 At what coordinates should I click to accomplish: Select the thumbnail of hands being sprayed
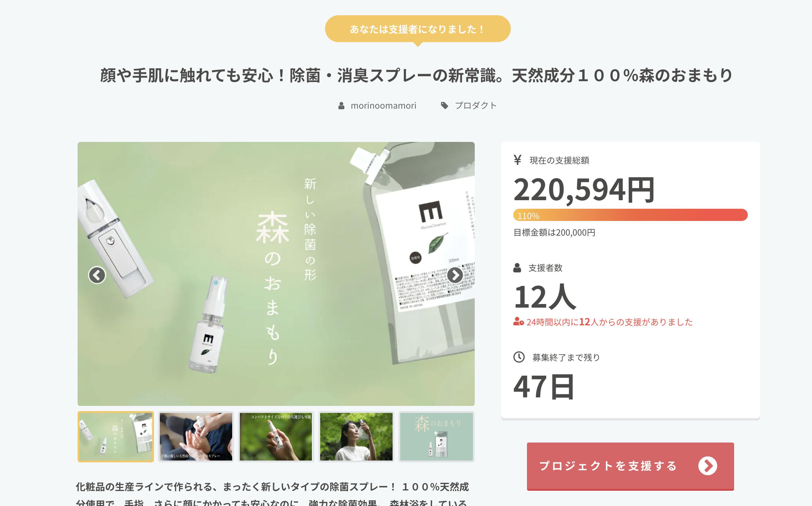[x=196, y=437]
